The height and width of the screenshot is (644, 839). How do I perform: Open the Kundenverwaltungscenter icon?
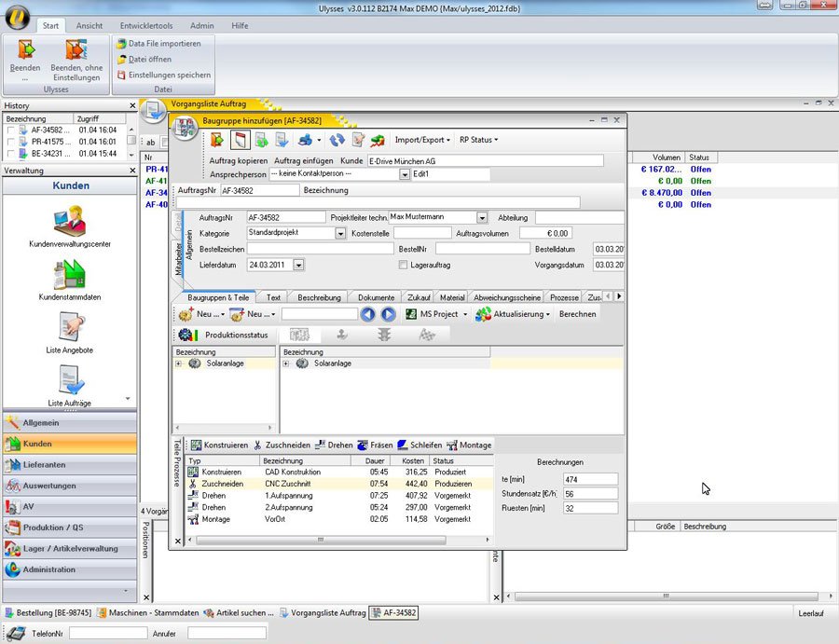(69, 222)
